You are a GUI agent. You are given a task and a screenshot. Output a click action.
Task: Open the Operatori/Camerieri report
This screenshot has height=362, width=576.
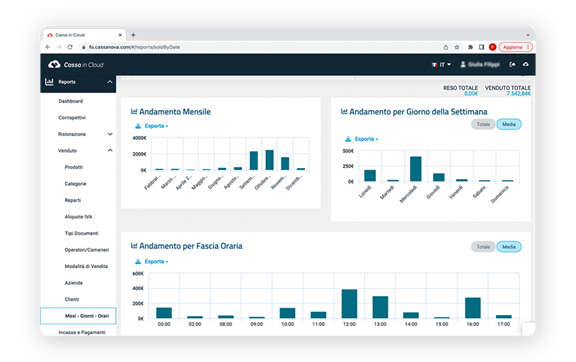(87, 250)
